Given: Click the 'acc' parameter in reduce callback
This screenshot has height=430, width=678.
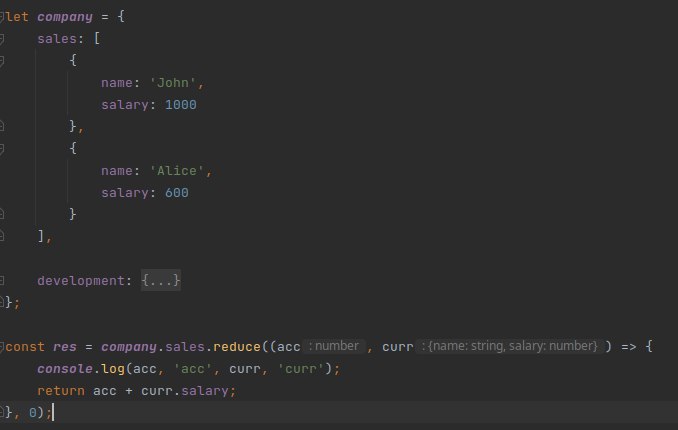Looking at the screenshot, I should (289, 347).
